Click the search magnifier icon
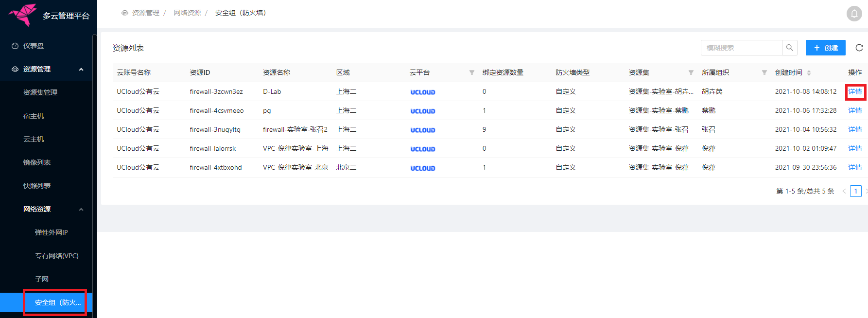This screenshot has width=868, height=318. coord(789,48)
